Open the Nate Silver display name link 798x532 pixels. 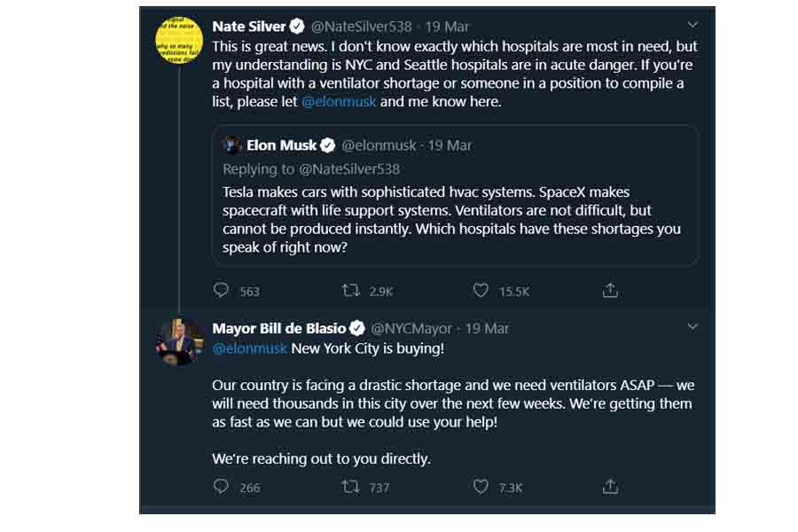(x=248, y=27)
